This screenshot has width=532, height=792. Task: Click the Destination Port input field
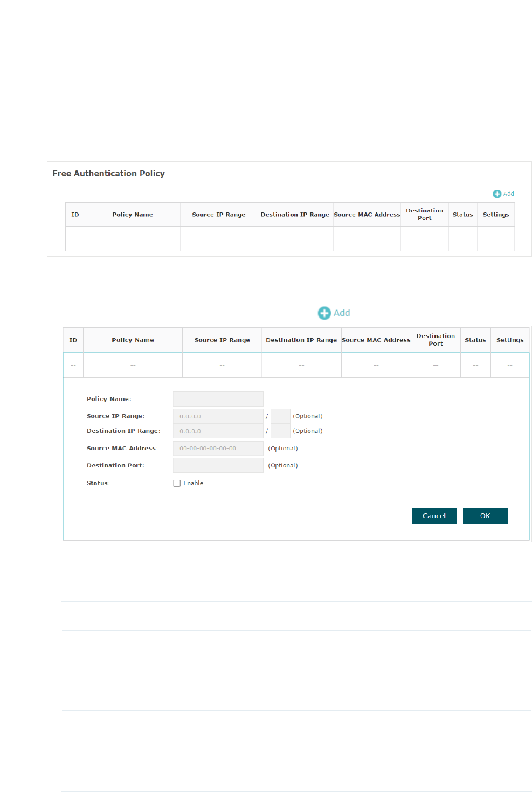[x=218, y=465]
